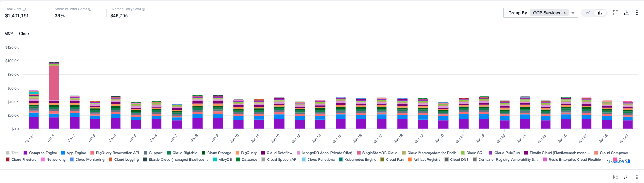Expand the Group By dropdown arrow
Image resolution: width=644 pixels, height=183 pixels.
coord(573,13)
